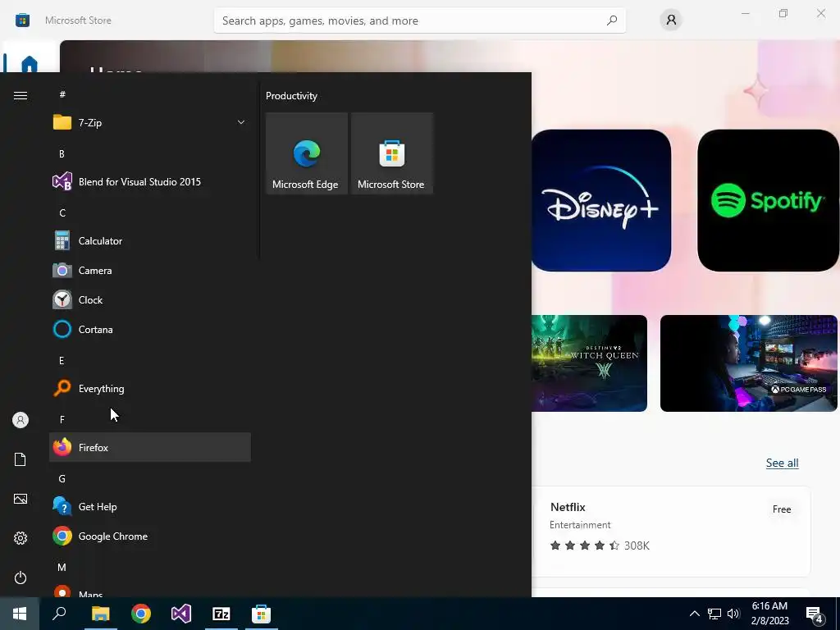This screenshot has width=840, height=630.
Task: Open the Netflix app card
Action: tap(671, 531)
